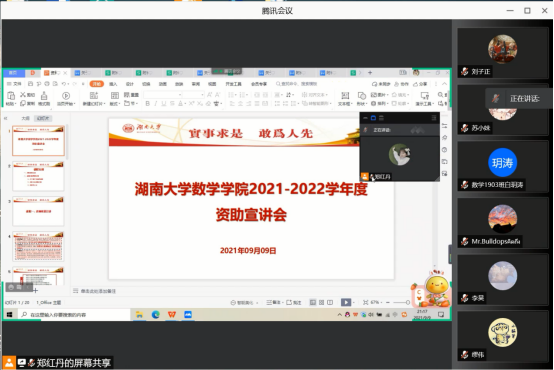Open the 67% zoom level dropdown
Screen dimensions: 554x370
pyautogui.click(x=376, y=303)
